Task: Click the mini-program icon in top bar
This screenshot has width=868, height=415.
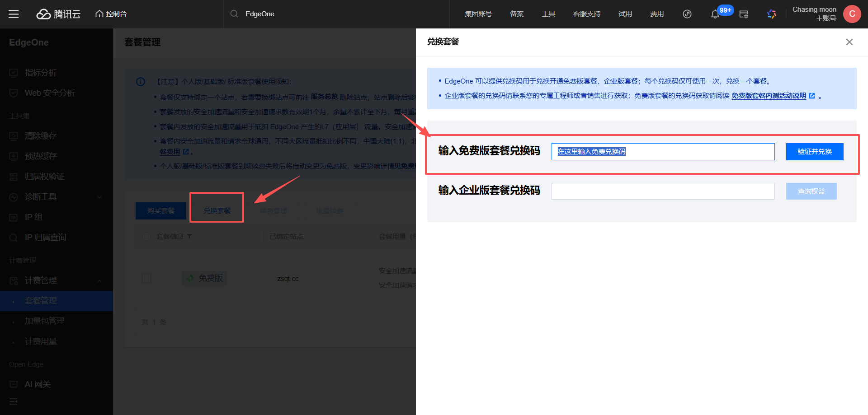Action: tap(687, 14)
